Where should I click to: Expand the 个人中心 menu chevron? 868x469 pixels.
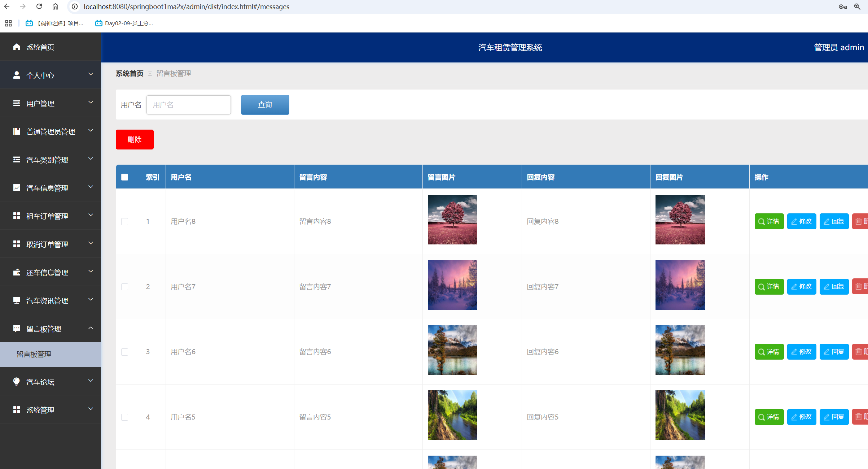[91, 74]
